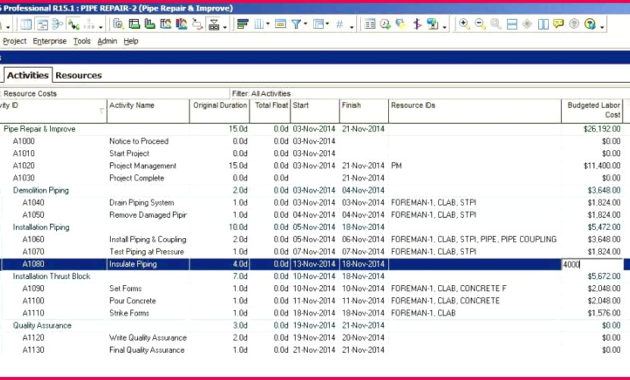
Task: Sort by the Activity Name column header
Action: [148, 110]
